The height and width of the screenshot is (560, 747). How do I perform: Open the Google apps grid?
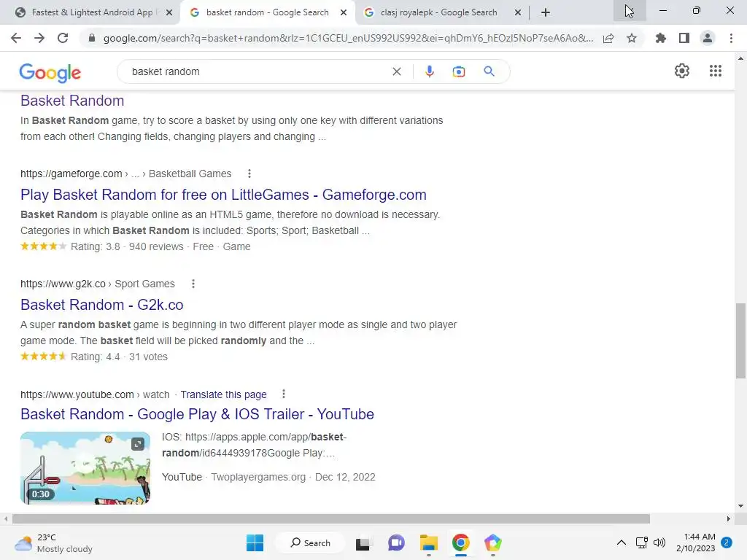[x=716, y=71]
